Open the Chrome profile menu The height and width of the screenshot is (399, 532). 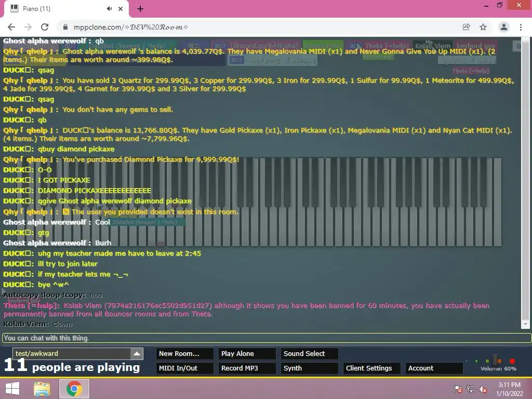(504, 27)
